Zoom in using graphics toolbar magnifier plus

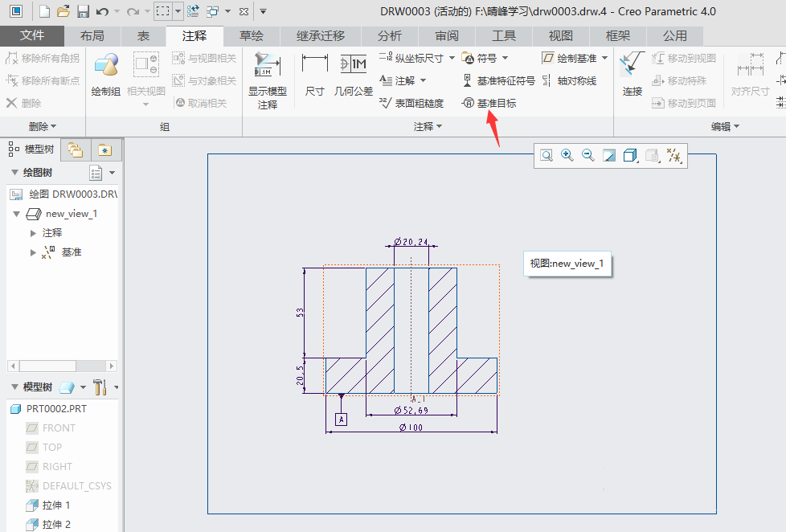[567, 155]
